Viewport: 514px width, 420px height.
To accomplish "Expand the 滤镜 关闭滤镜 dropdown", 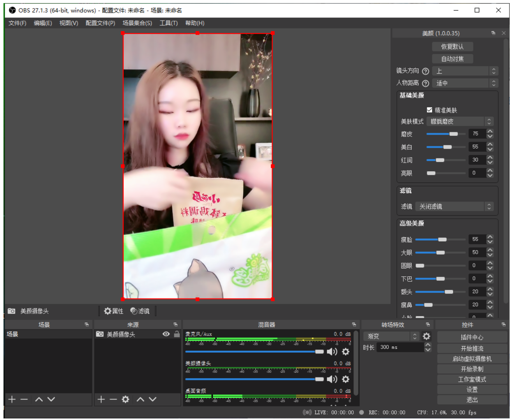I will pos(454,207).
